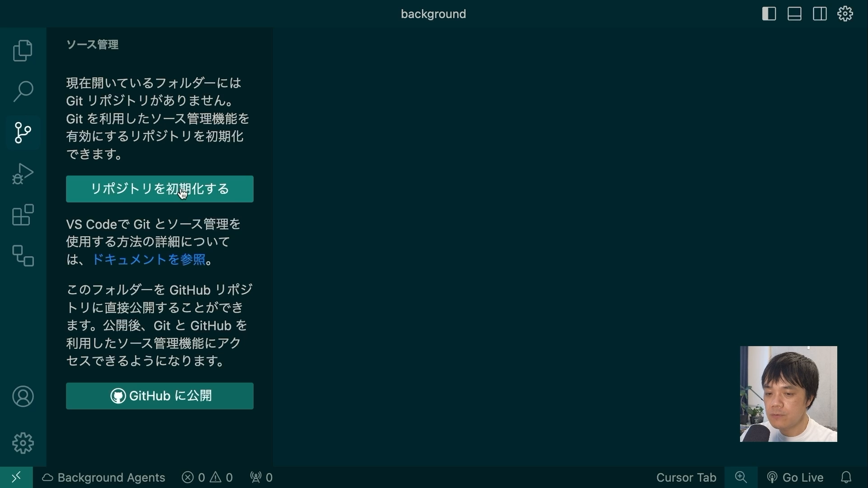This screenshot has width=868, height=488.
Task: Click GitHub に公開 button
Action: (160, 396)
